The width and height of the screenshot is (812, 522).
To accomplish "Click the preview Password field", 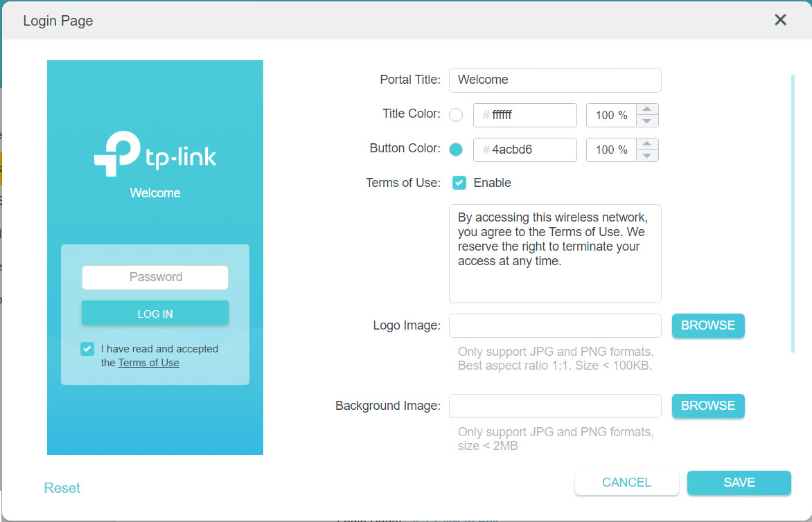I will coord(155,278).
